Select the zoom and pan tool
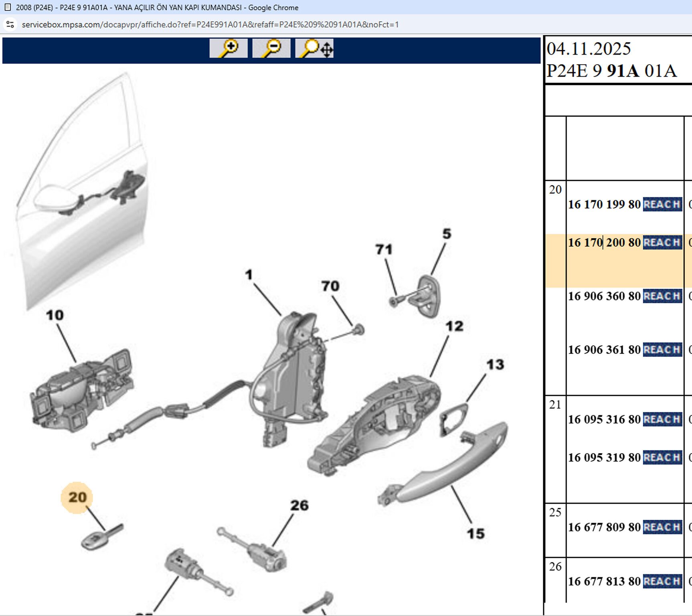 [x=314, y=49]
